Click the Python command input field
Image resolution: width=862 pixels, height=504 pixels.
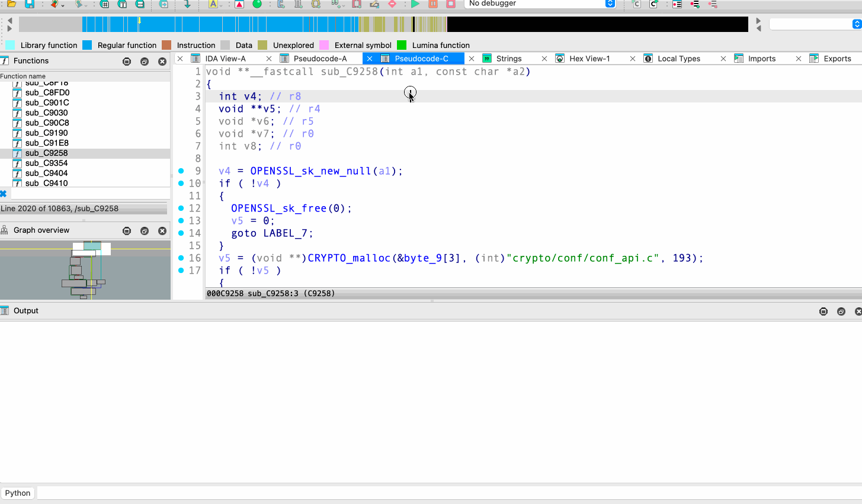coord(448,493)
